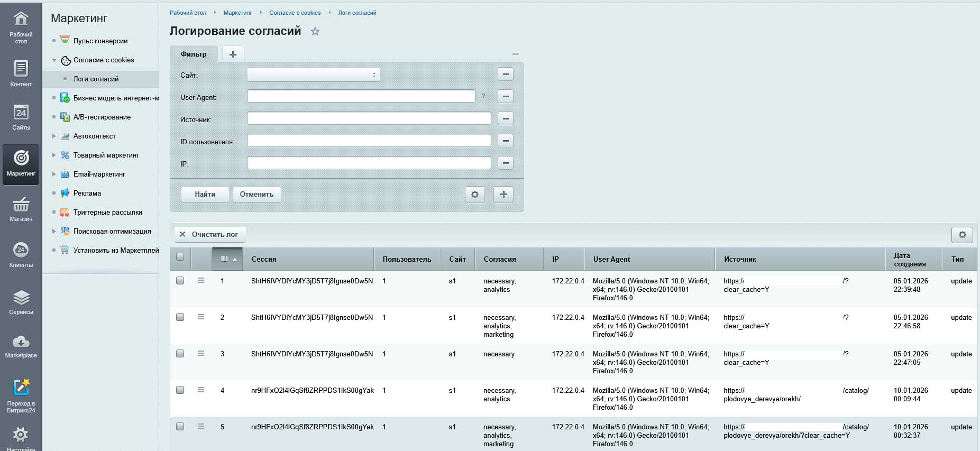
Task: Open table settings gear at right
Action: tap(961, 235)
